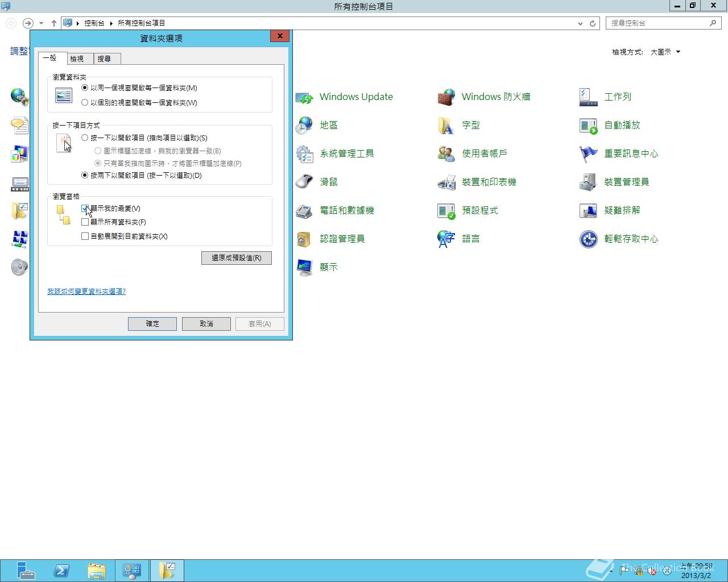Open the Windows 防火牆 icon

point(446,97)
